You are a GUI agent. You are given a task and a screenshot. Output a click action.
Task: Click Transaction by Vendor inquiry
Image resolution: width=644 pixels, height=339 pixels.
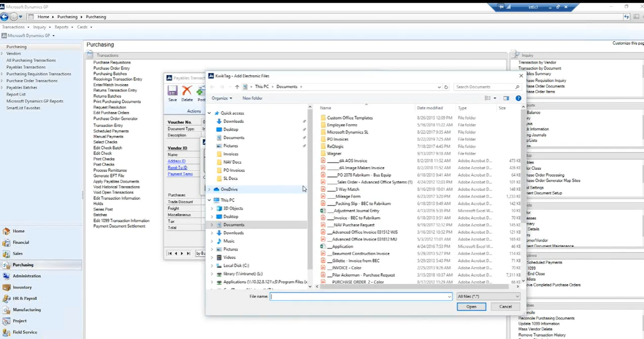tap(537, 62)
